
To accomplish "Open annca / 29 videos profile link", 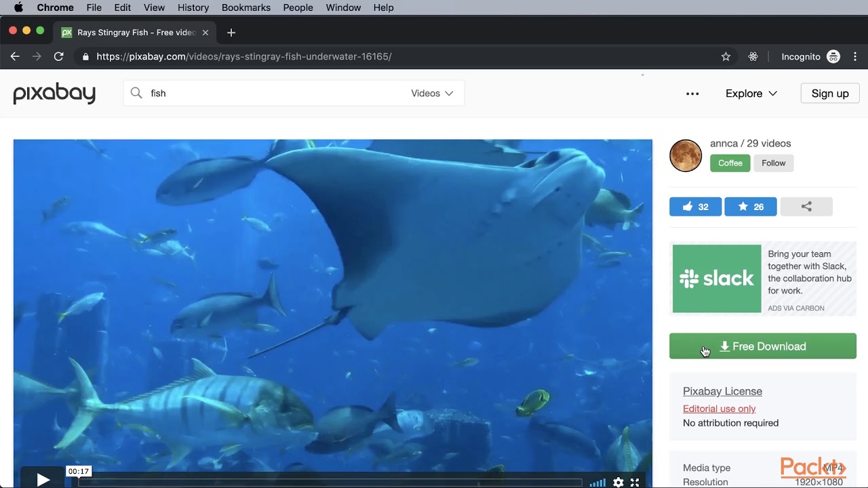I will tap(751, 144).
